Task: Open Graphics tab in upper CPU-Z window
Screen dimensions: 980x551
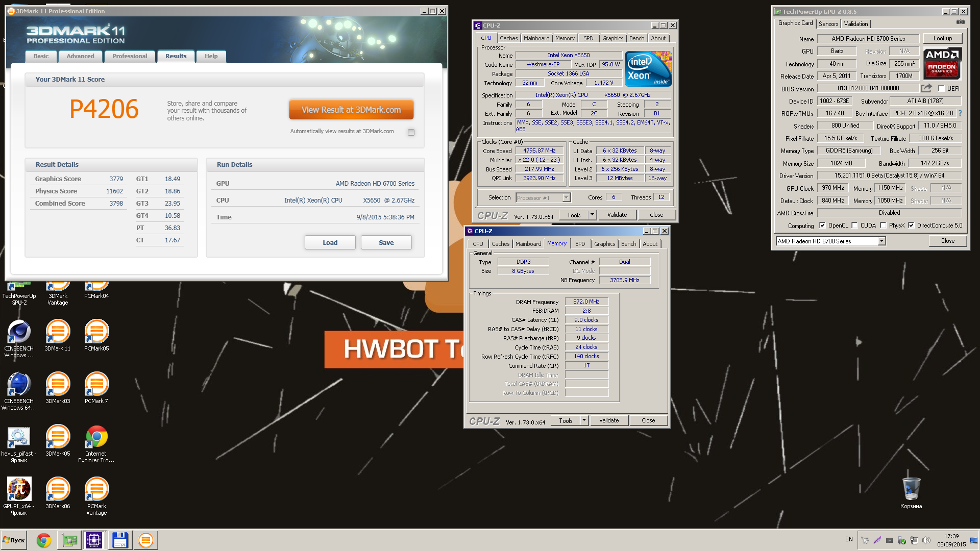Action: point(612,38)
